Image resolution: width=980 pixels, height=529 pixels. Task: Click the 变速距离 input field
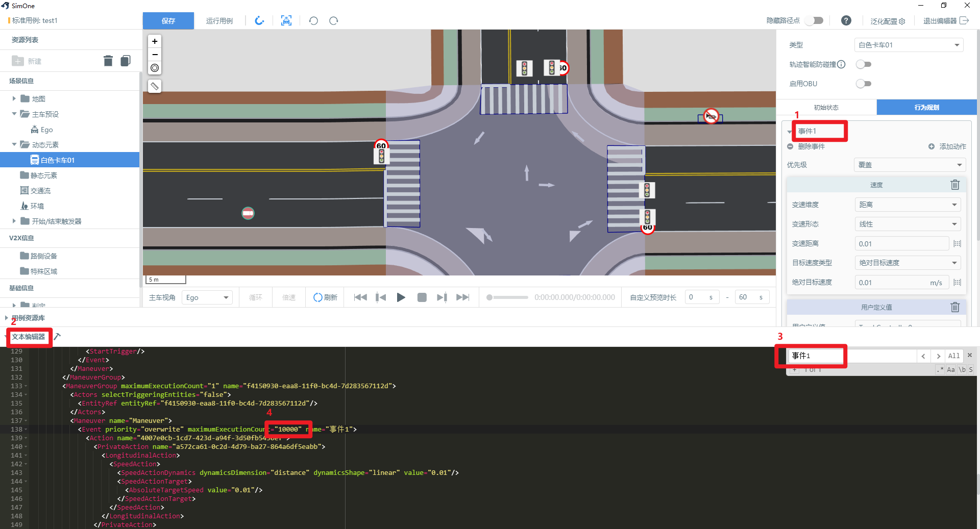point(902,244)
